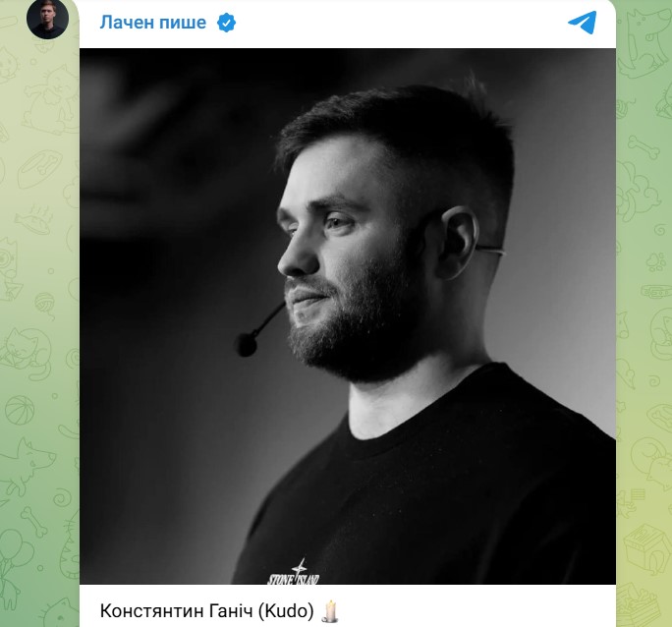672x627 pixels.
Task: Click the blue verified badge
Action: click(x=226, y=23)
